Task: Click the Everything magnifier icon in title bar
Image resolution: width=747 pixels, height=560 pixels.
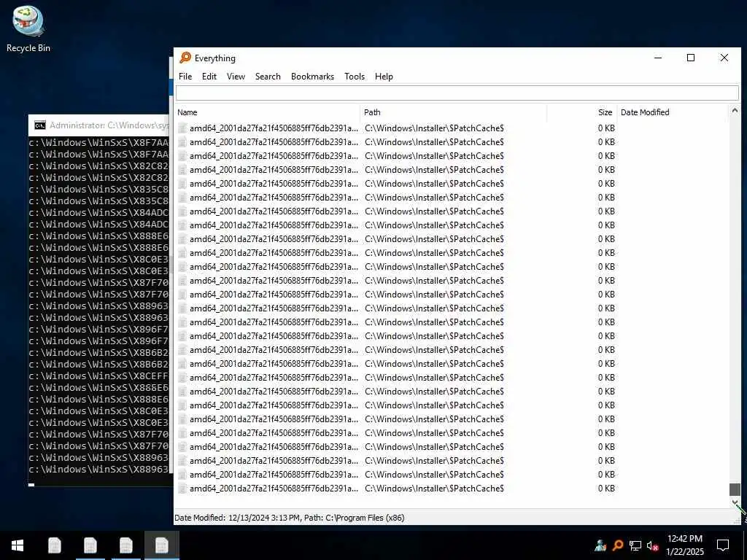Action: click(x=185, y=58)
